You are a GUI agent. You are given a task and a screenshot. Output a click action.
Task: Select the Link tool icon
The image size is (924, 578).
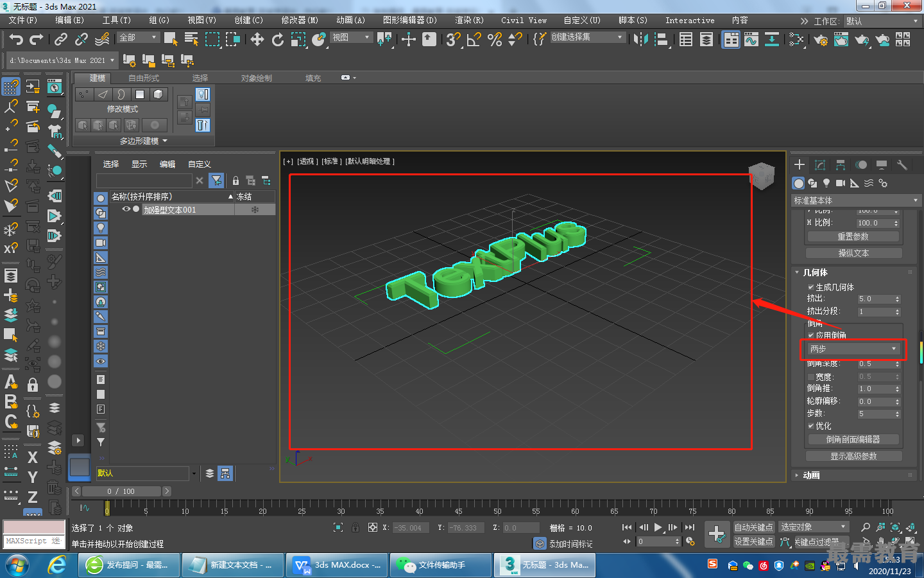61,40
